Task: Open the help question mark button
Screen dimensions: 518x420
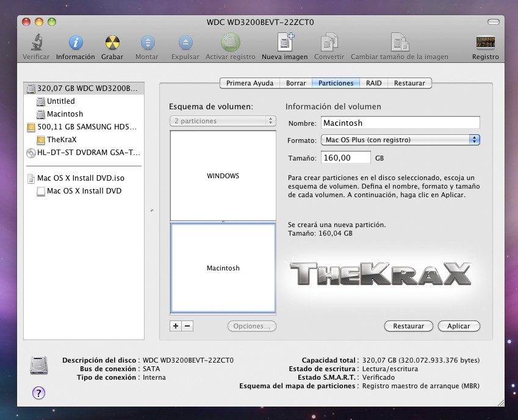Action: point(38,393)
